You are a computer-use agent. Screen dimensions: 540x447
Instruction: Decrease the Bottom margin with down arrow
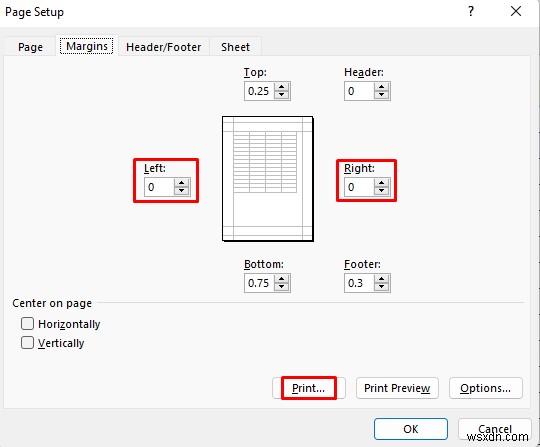282,287
